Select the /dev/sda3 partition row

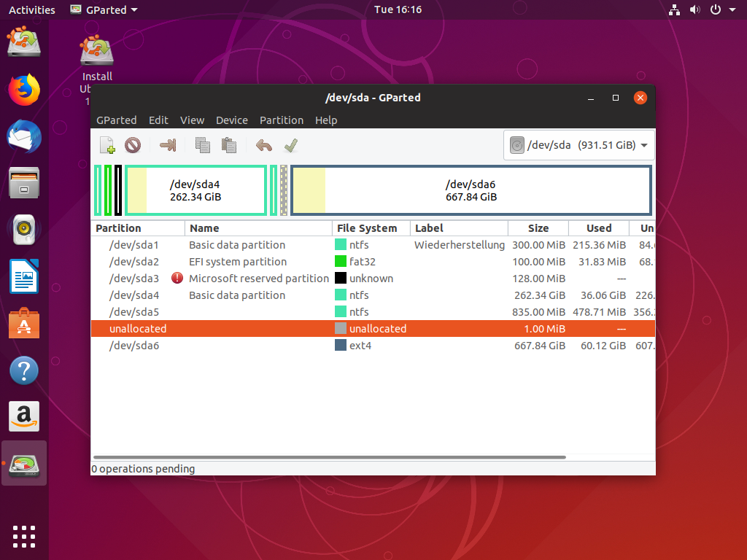373,278
